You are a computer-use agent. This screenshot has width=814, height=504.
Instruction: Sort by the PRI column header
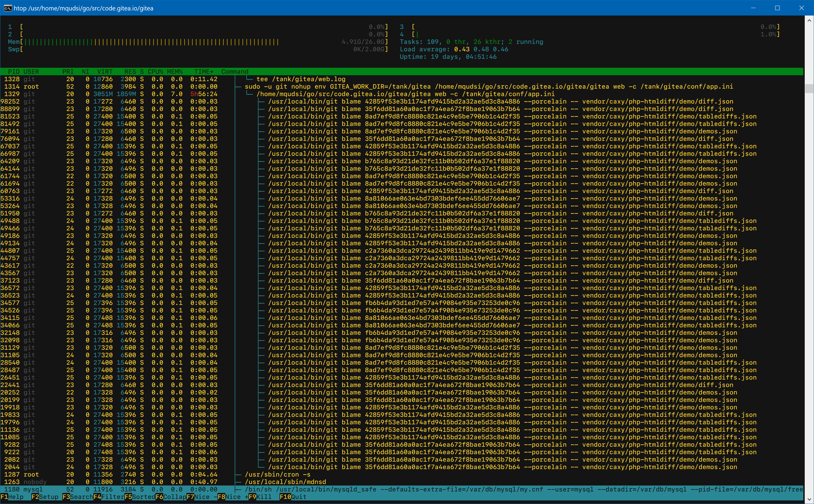[x=68, y=72]
